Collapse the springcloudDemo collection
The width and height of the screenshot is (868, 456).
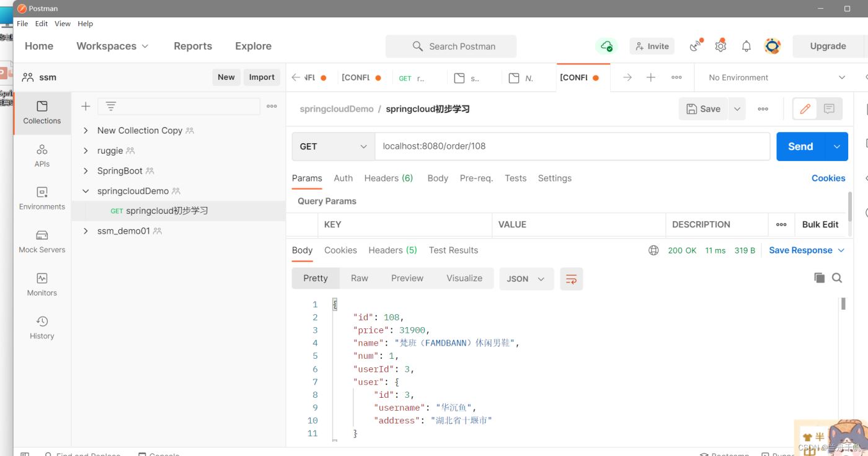(x=86, y=191)
